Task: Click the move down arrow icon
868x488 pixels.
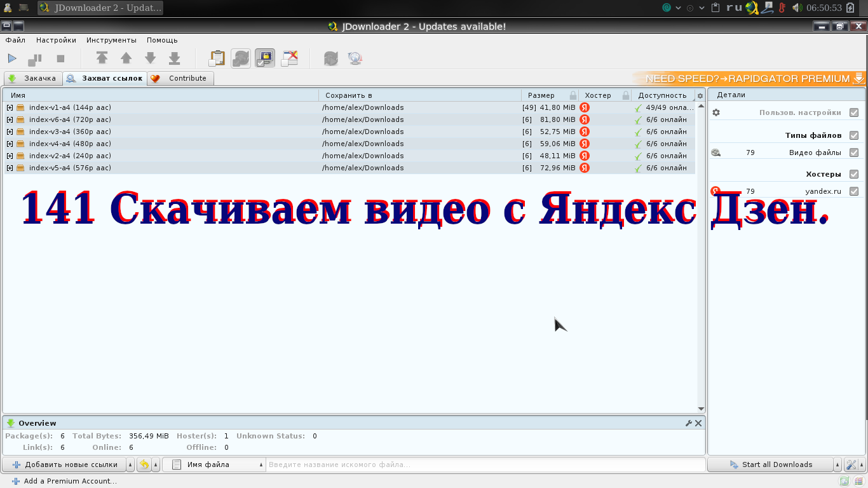Action: [150, 58]
